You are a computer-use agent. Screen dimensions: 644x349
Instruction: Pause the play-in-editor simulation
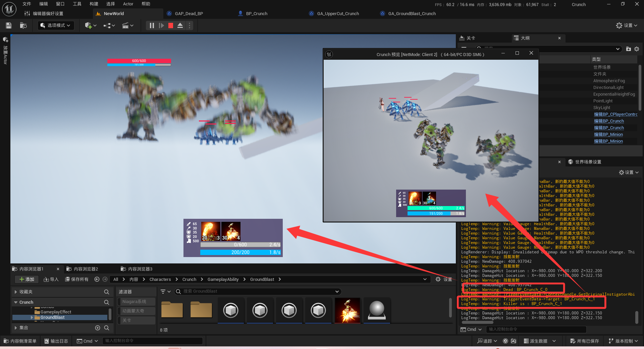[152, 26]
